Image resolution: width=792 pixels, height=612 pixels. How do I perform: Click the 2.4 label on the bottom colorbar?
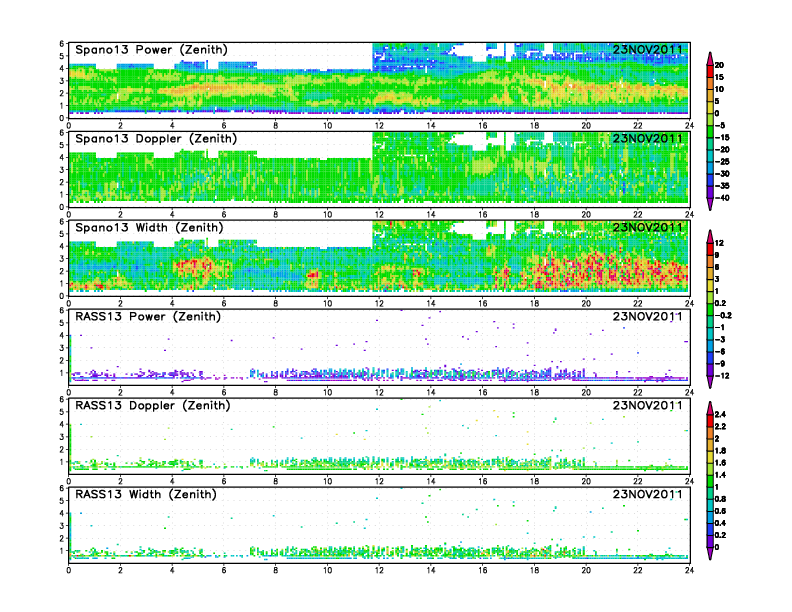pos(720,414)
